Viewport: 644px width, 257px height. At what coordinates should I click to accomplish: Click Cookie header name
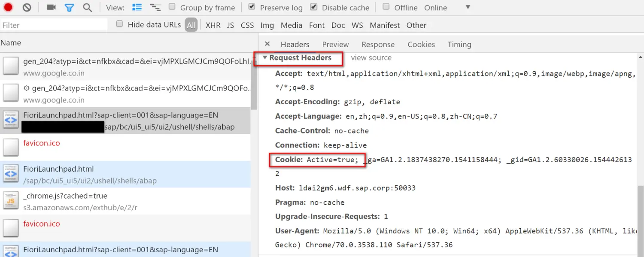289,160
